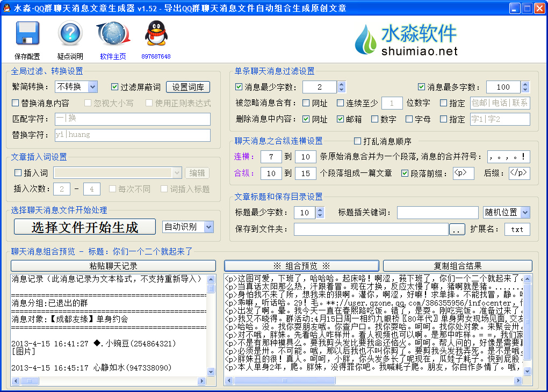Click the 保存到文件夹 path field
Screen dimensions: 548x392
tap(371, 229)
